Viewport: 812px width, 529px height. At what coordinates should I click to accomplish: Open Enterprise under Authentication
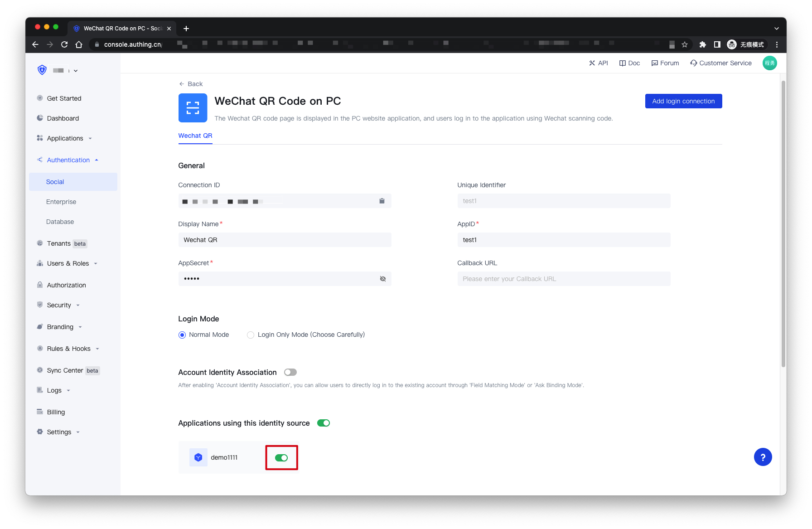click(61, 202)
